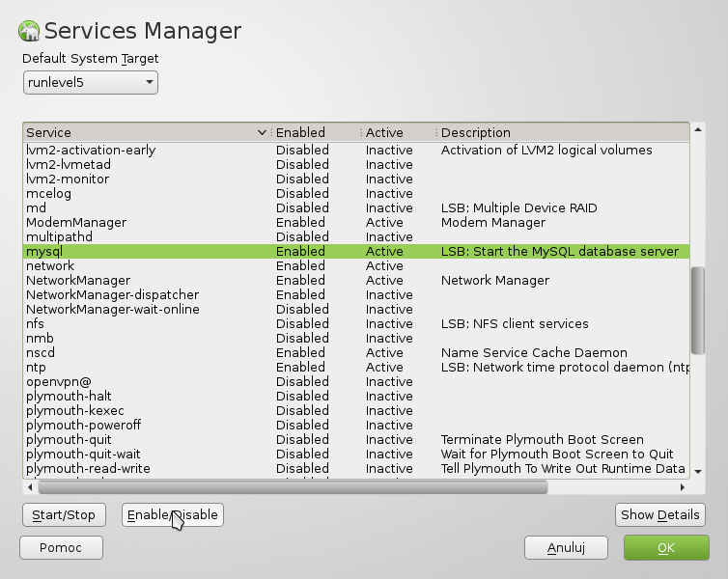The width and height of the screenshot is (728, 579).
Task: Click the Services Manager title icon
Action: [30, 31]
